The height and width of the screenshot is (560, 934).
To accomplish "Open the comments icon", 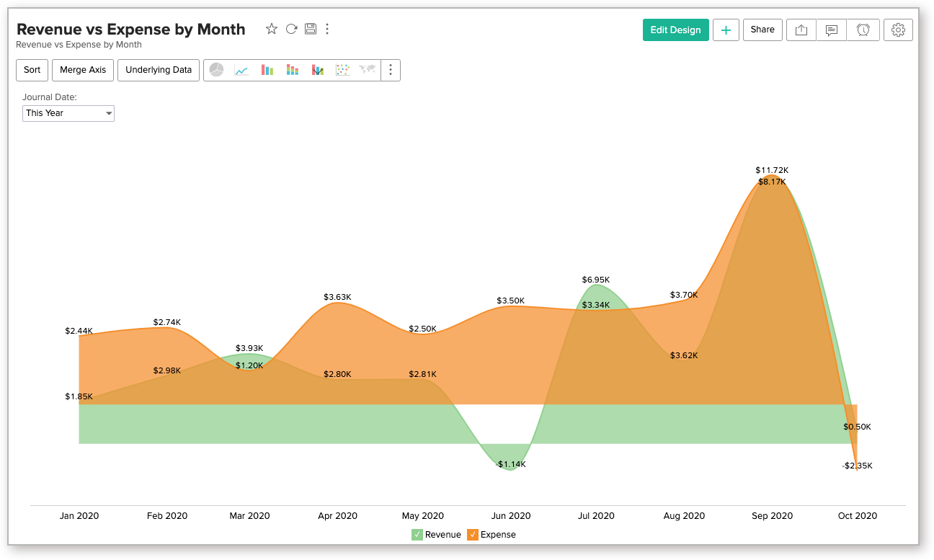I will tap(832, 30).
